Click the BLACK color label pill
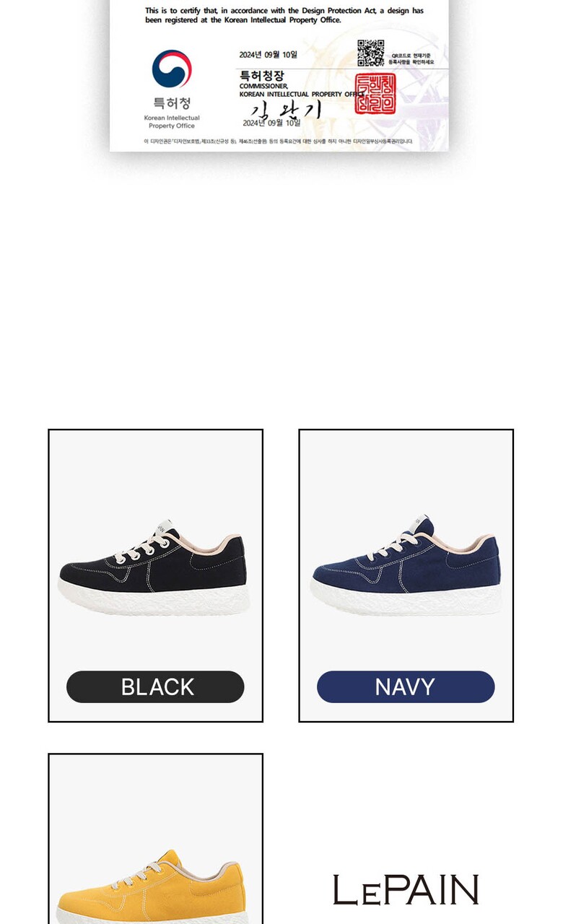The height and width of the screenshot is (924, 563). pyautogui.click(x=155, y=687)
